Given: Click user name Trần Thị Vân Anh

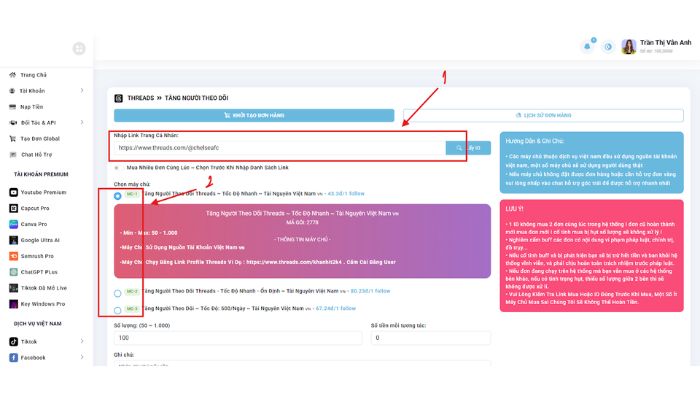Looking at the screenshot, I should click(x=665, y=42).
